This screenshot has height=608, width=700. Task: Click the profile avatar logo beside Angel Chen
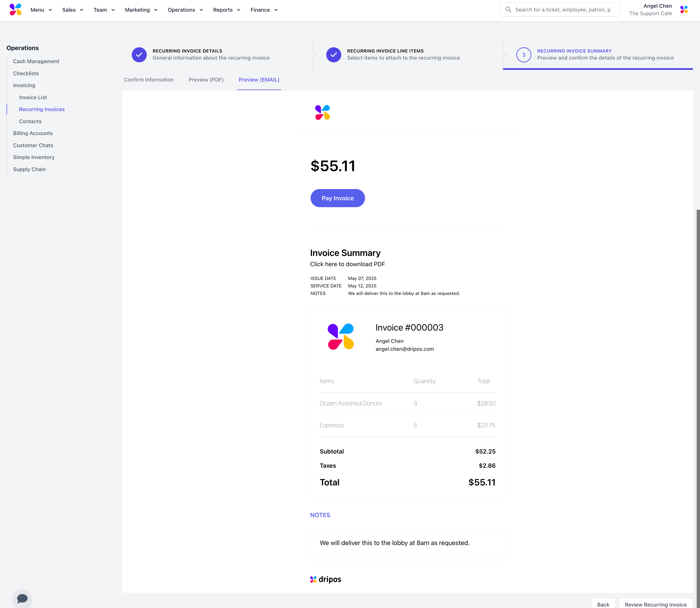tap(684, 10)
